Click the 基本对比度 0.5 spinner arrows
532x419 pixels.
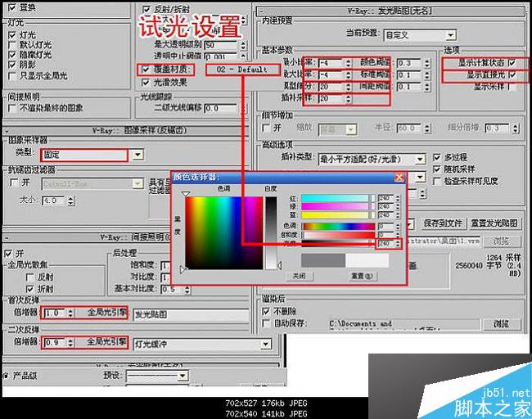(187, 290)
